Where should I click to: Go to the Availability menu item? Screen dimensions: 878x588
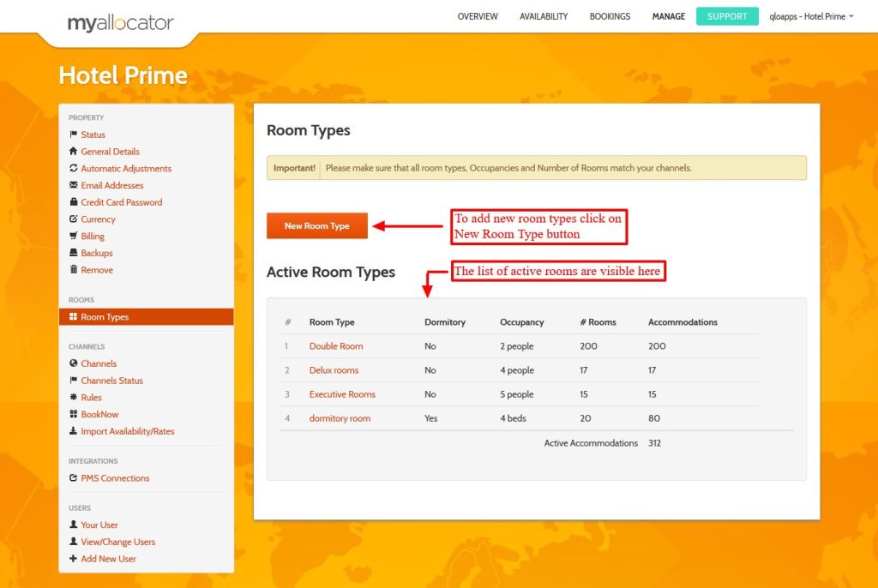tap(544, 16)
